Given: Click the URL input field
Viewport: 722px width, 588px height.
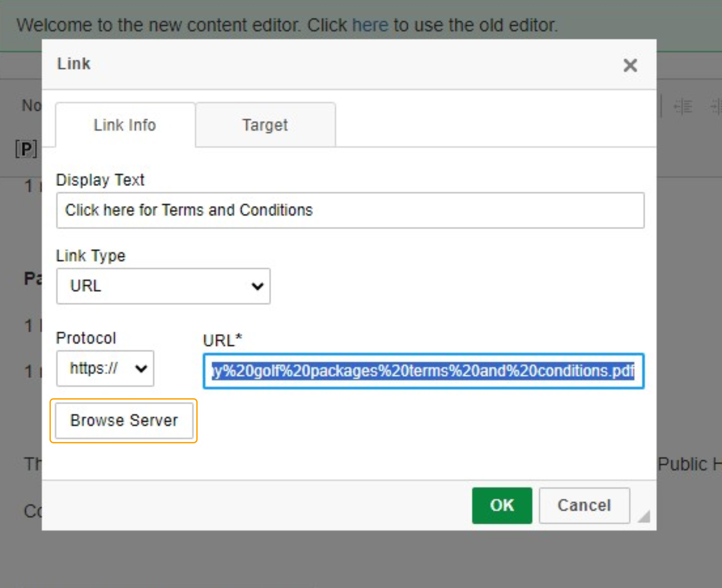Looking at the screenshot, I should pyautogui.click(x=423, y=371).
